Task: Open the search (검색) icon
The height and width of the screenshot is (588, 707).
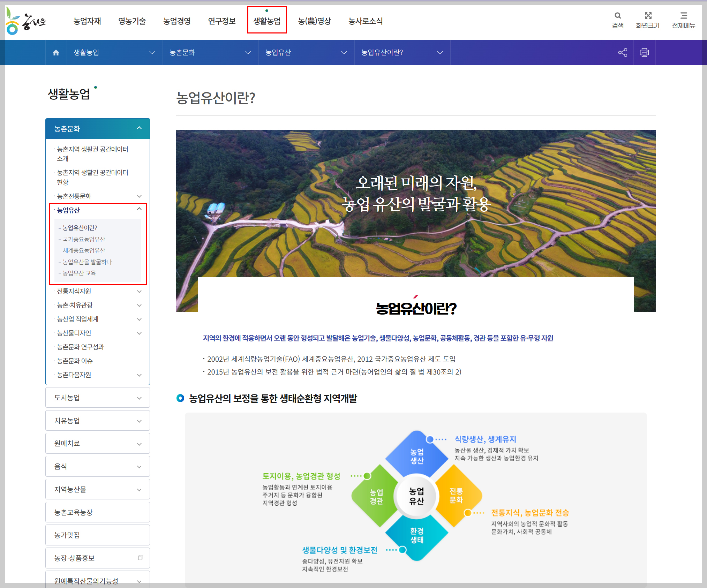Action: point(618,20)
